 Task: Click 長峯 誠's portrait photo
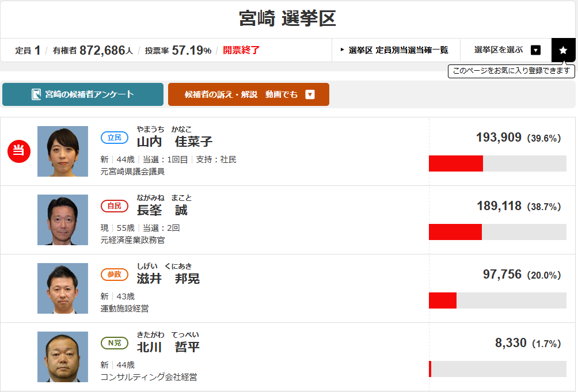63,220
